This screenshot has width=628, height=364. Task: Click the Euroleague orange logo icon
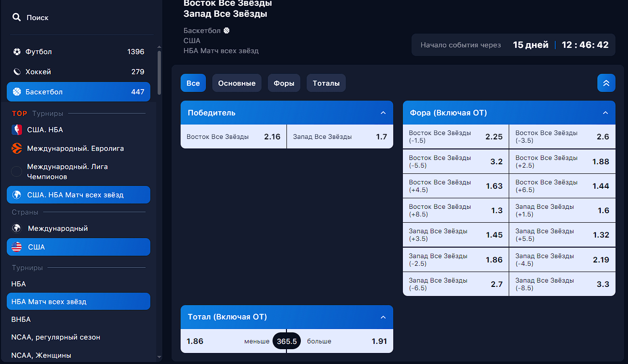pyautogui.click(x=17, y=148)
